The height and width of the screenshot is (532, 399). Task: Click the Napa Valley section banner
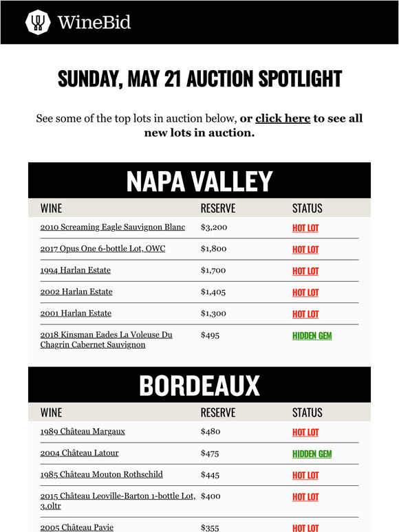[x=199, y=181]
